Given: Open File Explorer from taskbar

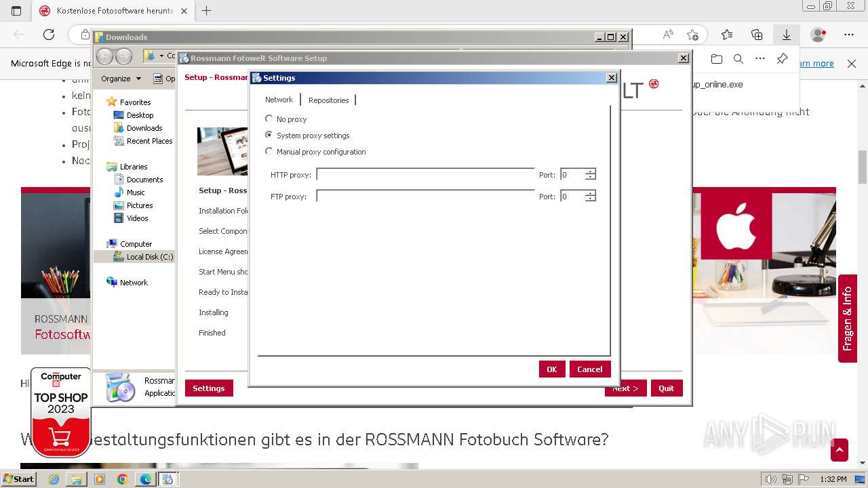Looking at the screenshot, I should click(77, 479).
